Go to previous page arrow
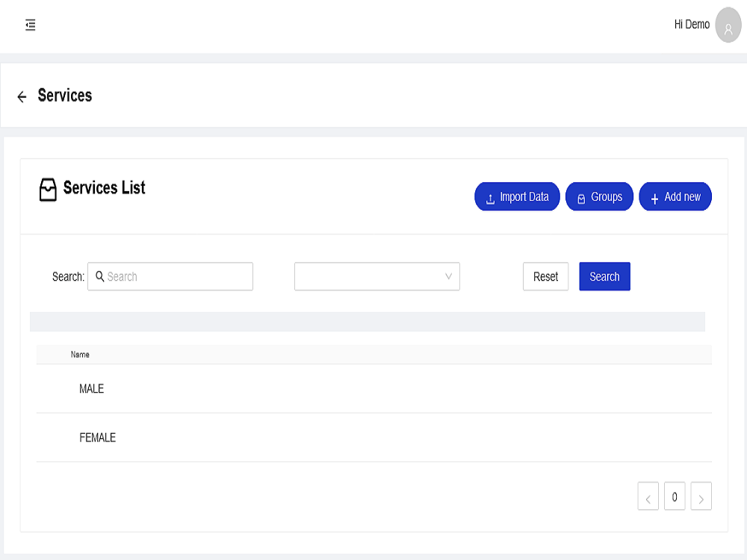This screenshot has height=560, width=747. pyautogui.click(x=648, y=497)
